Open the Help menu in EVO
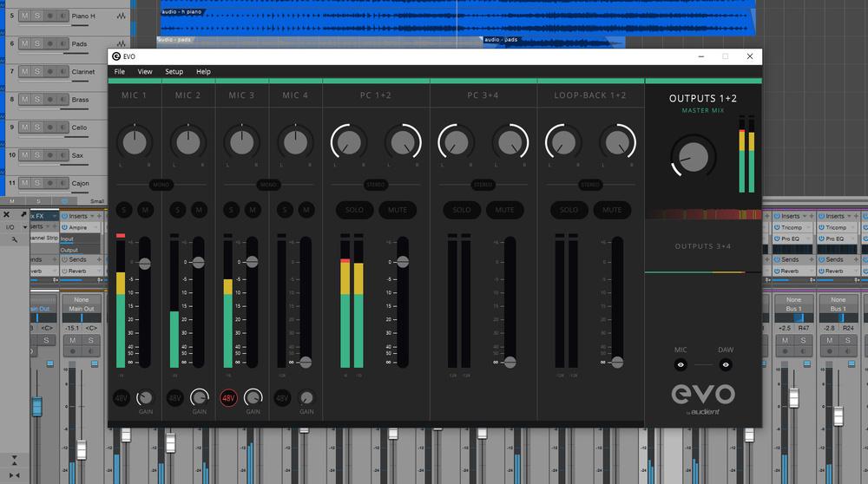This screenshot has height=484, width=868. click(204, 71)
